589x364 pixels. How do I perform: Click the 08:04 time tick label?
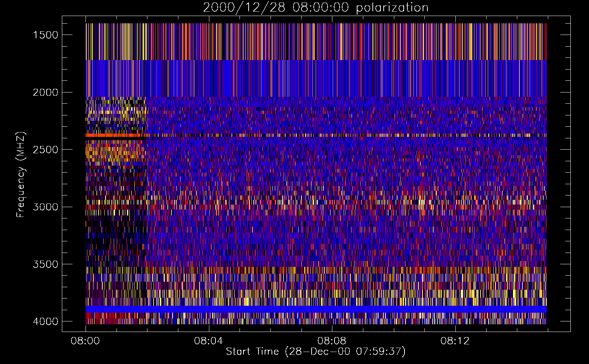coord(208,341)
